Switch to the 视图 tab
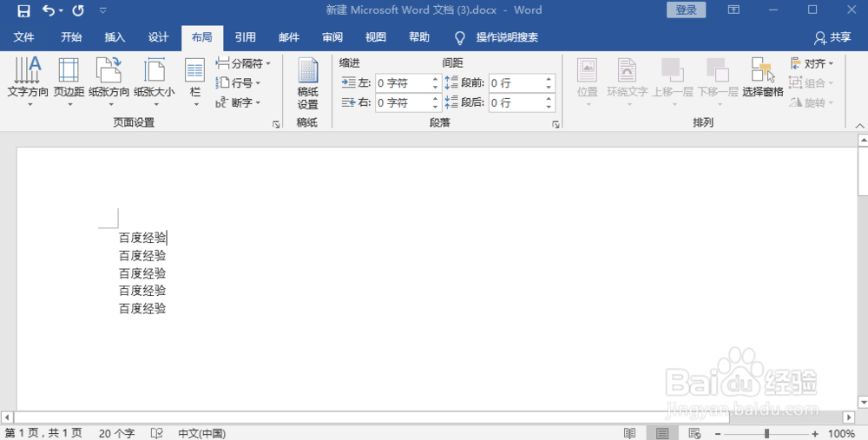Image resolution: width=868 pixels, height=440 pixels. tap(376, 37)
